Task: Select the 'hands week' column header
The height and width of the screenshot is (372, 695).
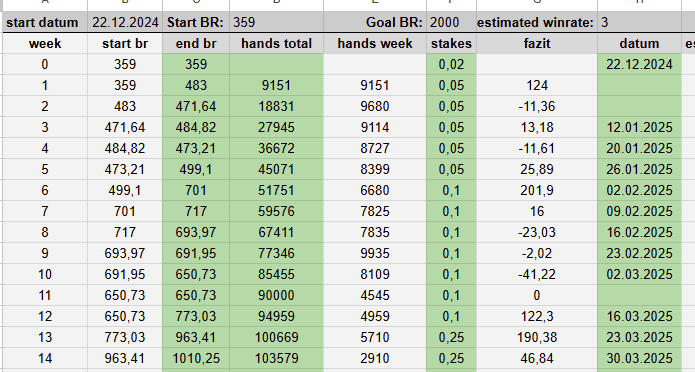Action: [x=375, y=43]
